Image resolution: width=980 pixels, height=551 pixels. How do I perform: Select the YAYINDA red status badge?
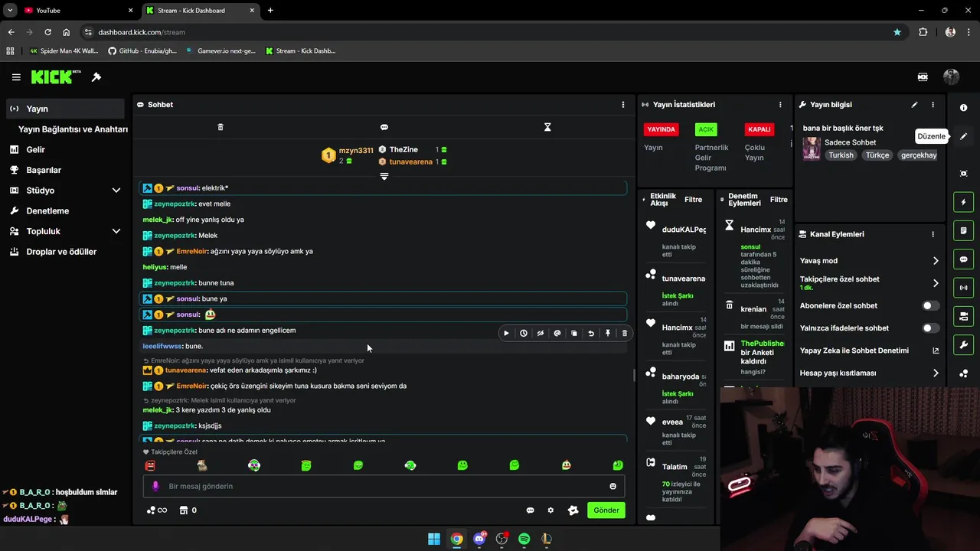pyautogui.click(x=661, y=129)
